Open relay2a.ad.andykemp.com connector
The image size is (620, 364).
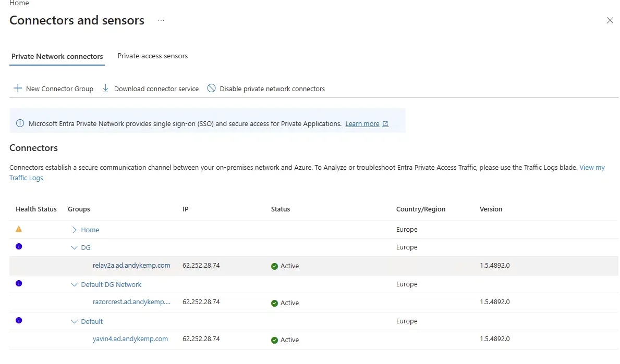pos(132,265)
